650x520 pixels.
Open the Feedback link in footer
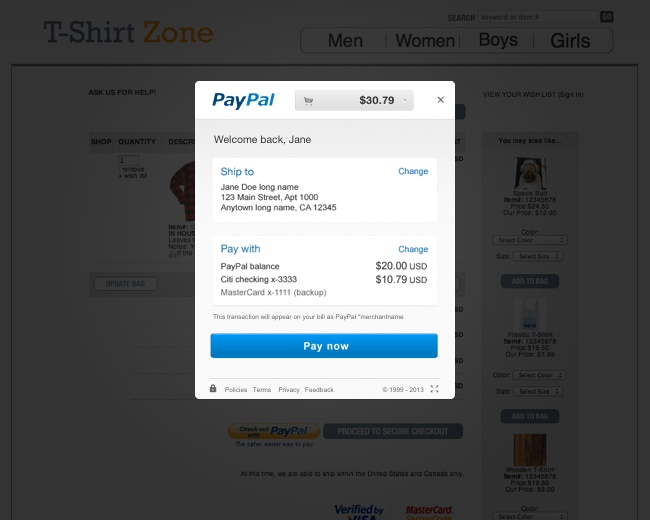tap(319, 390)
